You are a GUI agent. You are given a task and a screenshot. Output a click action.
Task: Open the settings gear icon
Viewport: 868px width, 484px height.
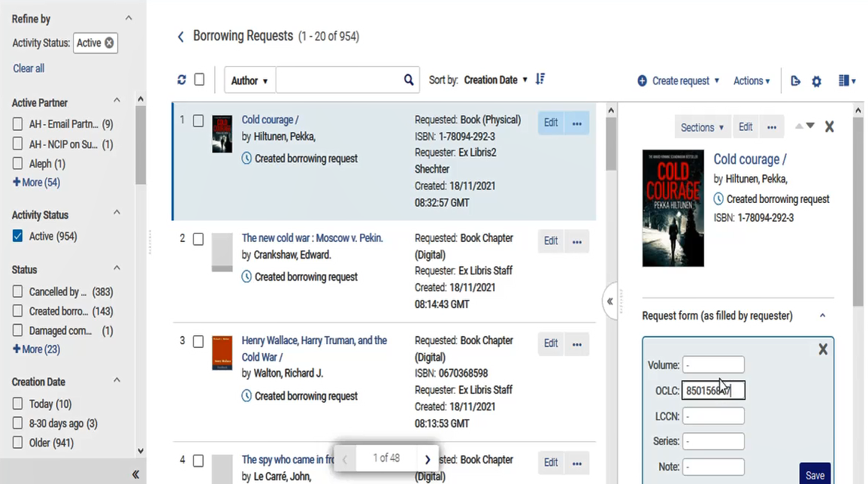pyautogui.click(x=816, y=81)
